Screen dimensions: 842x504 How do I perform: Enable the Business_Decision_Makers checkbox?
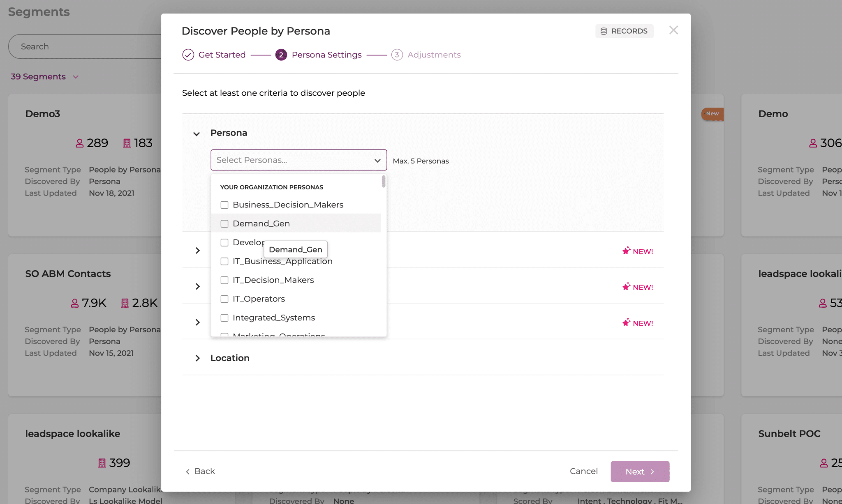pos(224,205)
